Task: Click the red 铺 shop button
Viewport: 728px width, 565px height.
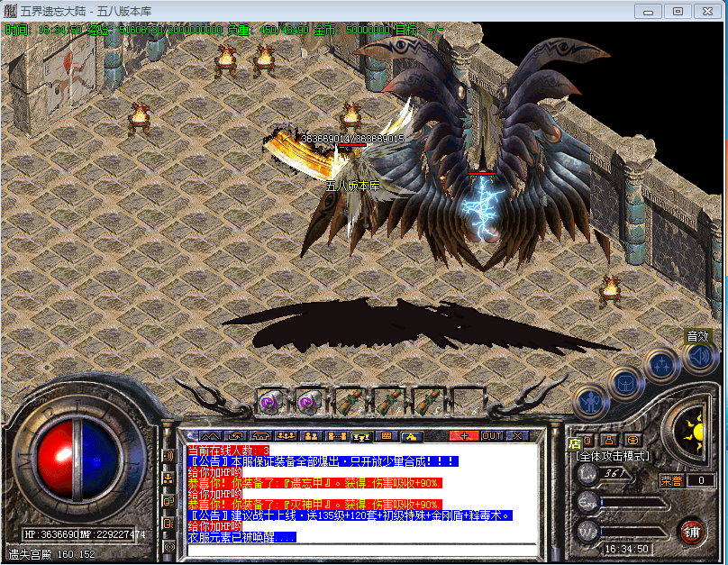Action: (x=692, y=531)
